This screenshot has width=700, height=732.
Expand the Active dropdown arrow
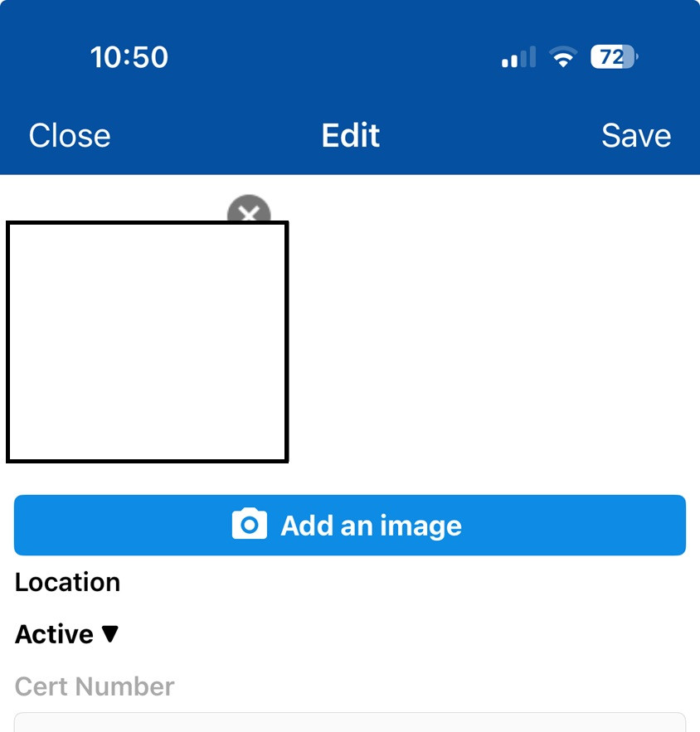point(110,634)
